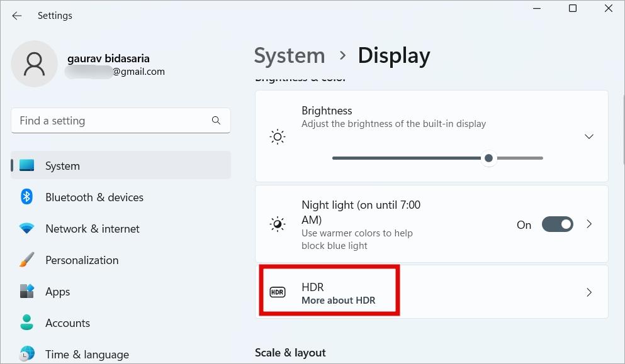Close the Settings window
625x364 pixels.
608,8
